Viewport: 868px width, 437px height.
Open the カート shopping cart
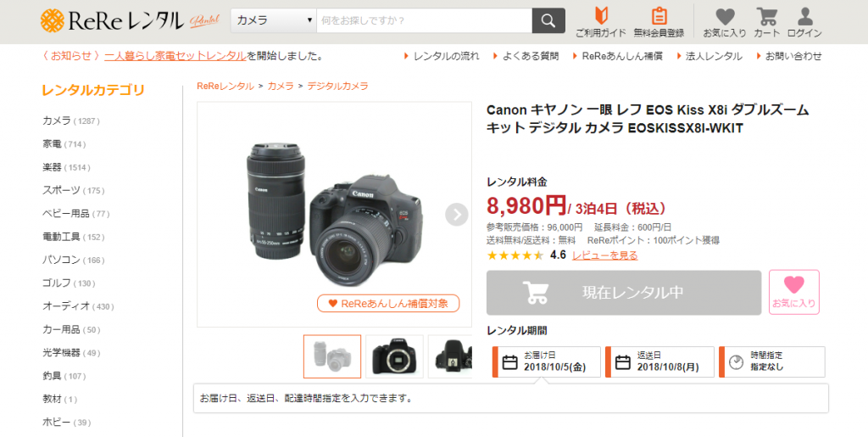pos(766,22)
